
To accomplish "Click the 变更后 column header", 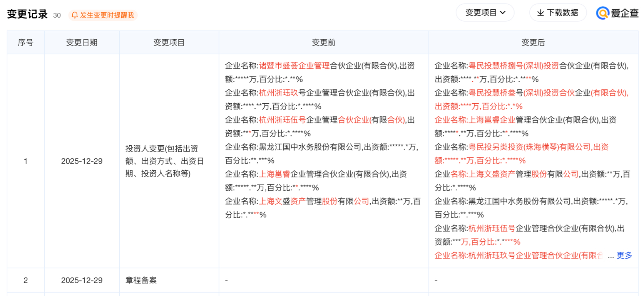I will pos(533,42).
